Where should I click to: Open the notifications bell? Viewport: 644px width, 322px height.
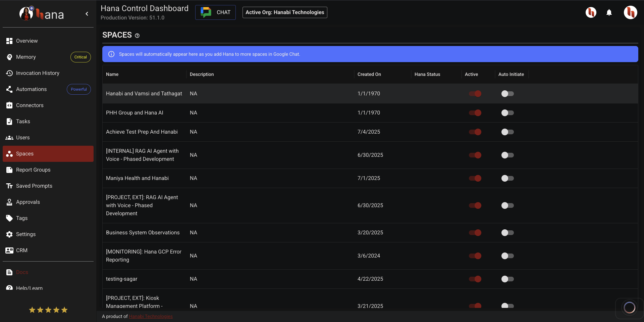pos(609,13)
